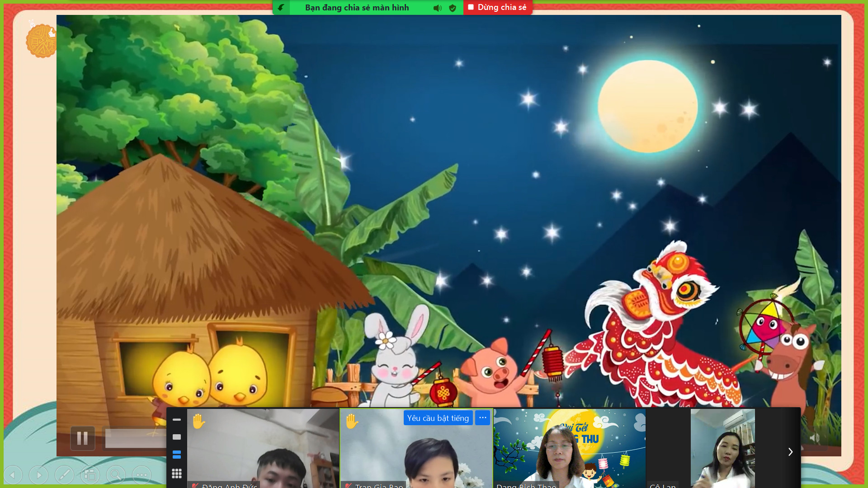Click 'Yêu cầu bật tiếng' unmute request button
This screenshot has height=488, width=868.
pyautogui.click(x=438, y=418)
